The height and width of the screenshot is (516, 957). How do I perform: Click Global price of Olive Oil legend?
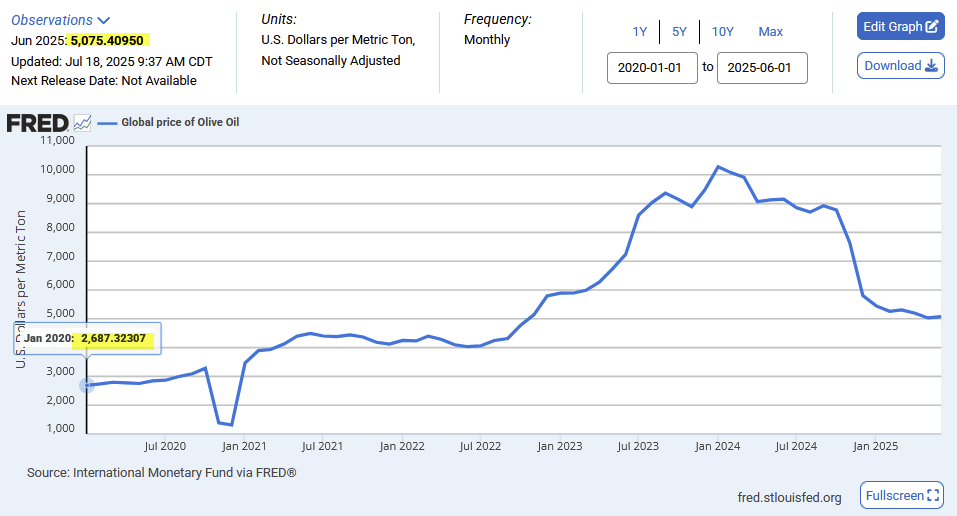coord(180,122)
